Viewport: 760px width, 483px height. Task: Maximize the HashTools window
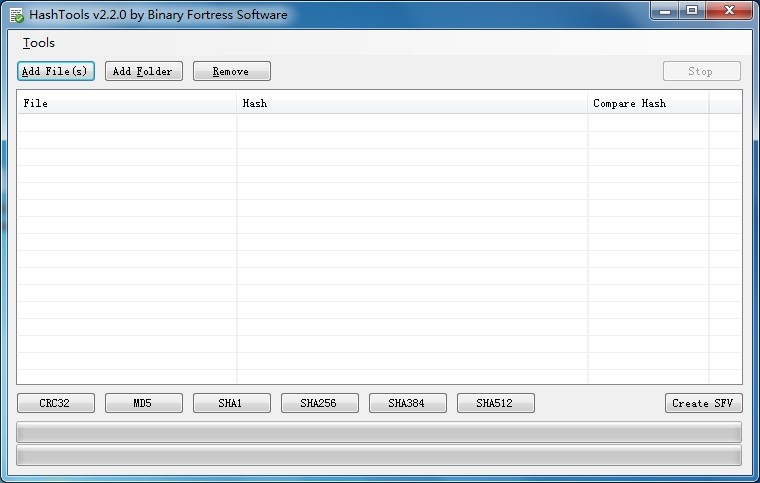coord(692,11)
